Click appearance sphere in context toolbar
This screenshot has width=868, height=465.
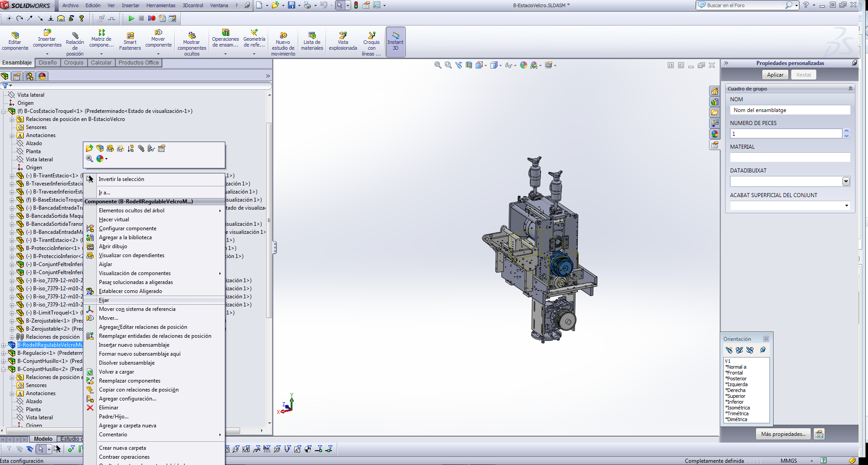tap(100, 158)
